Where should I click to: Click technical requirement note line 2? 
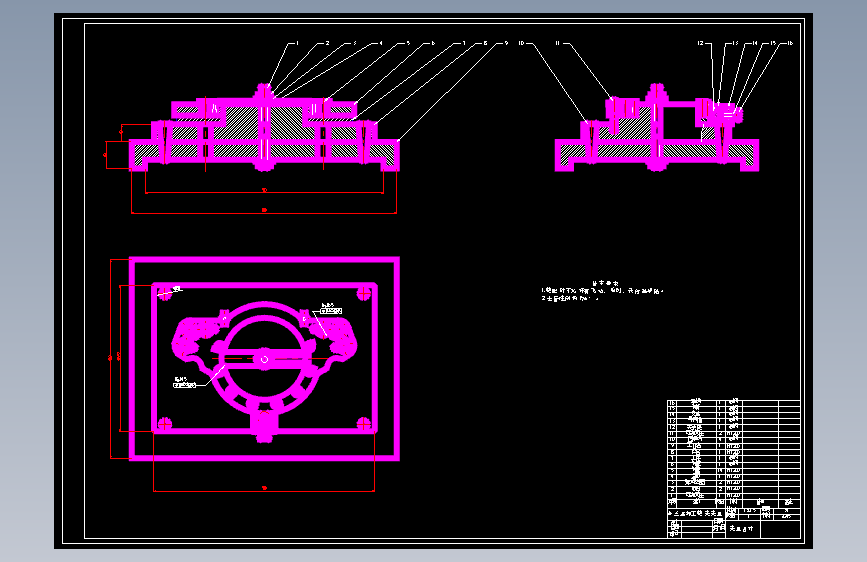[x=570, y=298]
